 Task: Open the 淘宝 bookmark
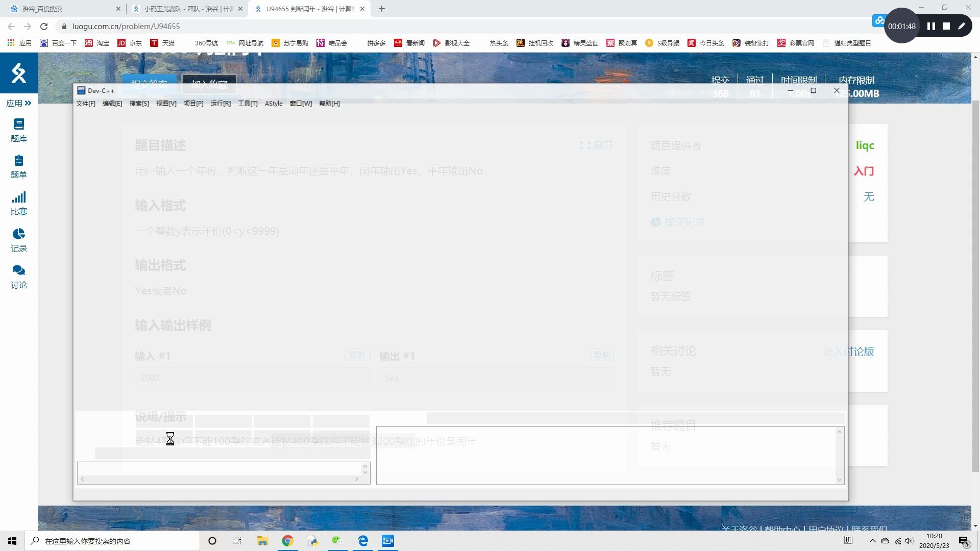point(97,43)
